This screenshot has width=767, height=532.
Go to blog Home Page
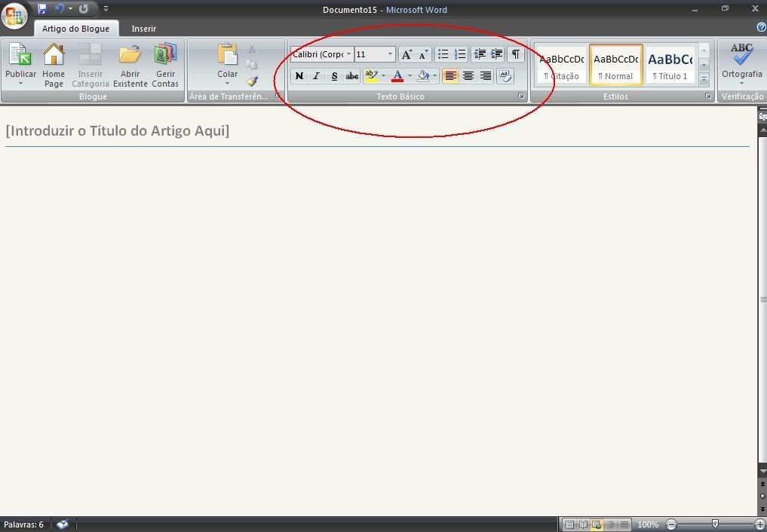[x=54, y=66]
